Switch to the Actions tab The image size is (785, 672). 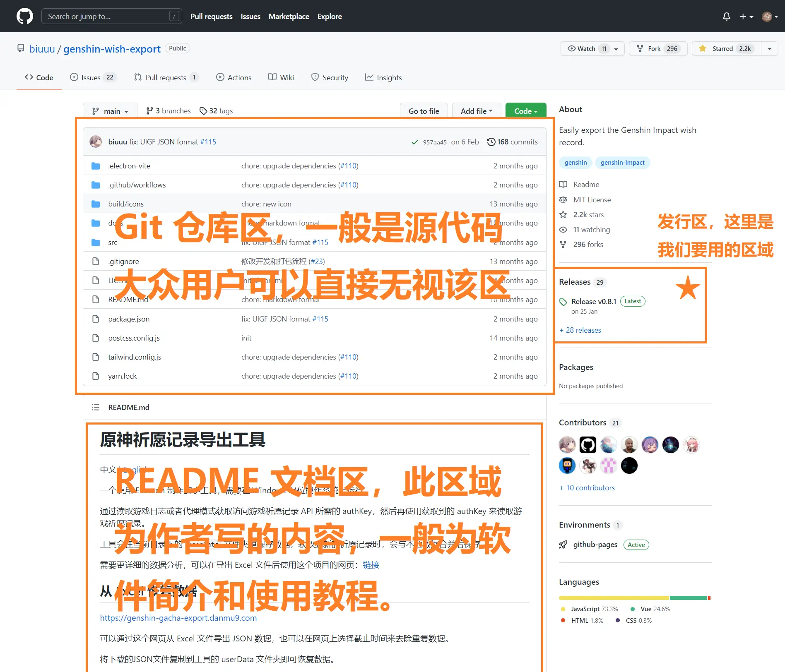click(234, 77)
